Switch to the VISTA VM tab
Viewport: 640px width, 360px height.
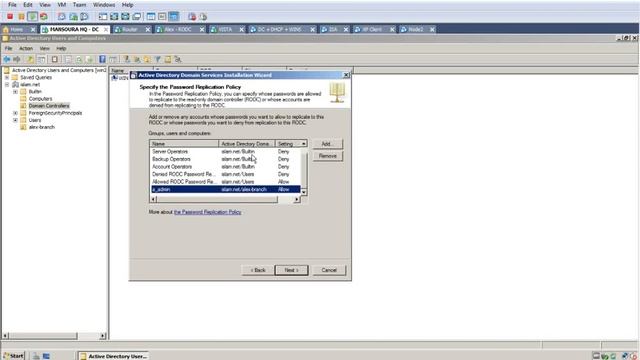pyautogui.click(x=225, y=29)
